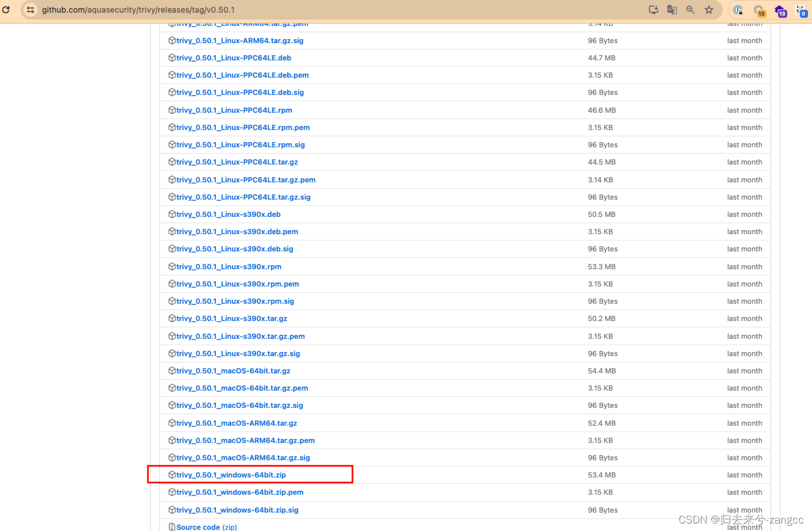Image resolution: width=812 pixels, height=531 pixels.
Task: Download trivy_0.50.1_Linux-PPC64LE.deb
Action: 234,58
